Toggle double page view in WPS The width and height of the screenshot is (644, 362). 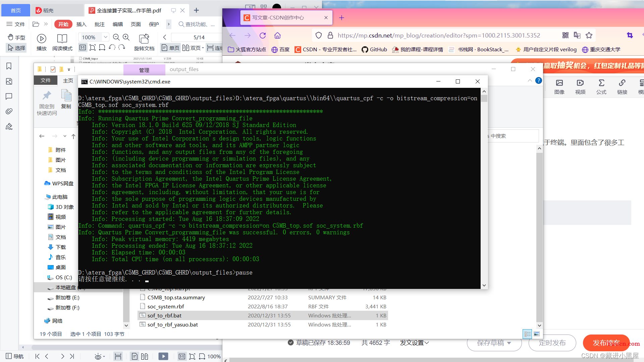(193, 48)
